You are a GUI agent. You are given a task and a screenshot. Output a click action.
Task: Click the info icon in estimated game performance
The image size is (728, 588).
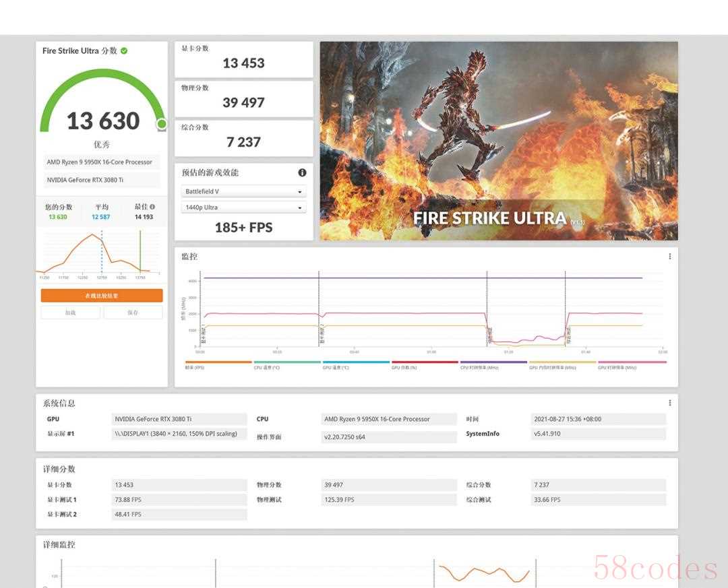pyautogui.click(x=302, y=173)
